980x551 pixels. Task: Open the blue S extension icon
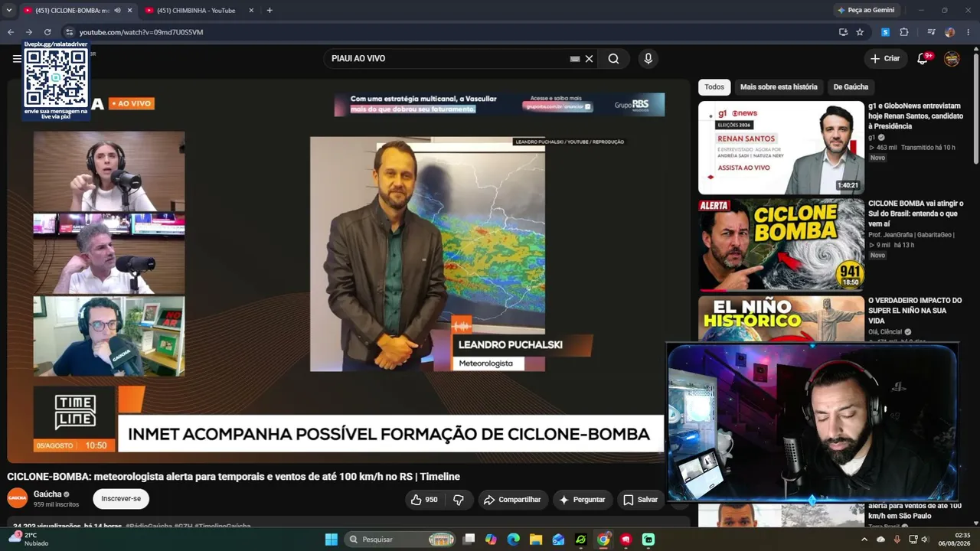885,32
